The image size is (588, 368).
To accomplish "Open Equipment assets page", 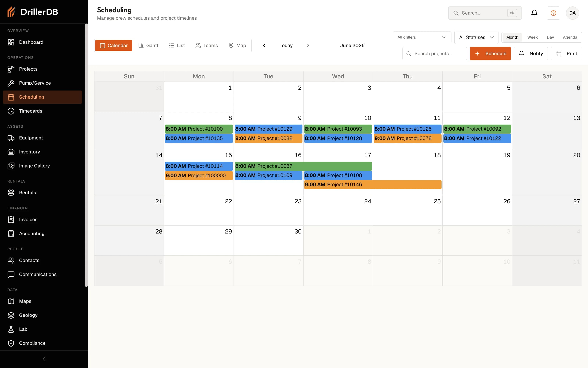I will pyautogui.click(x=42, y=138).
